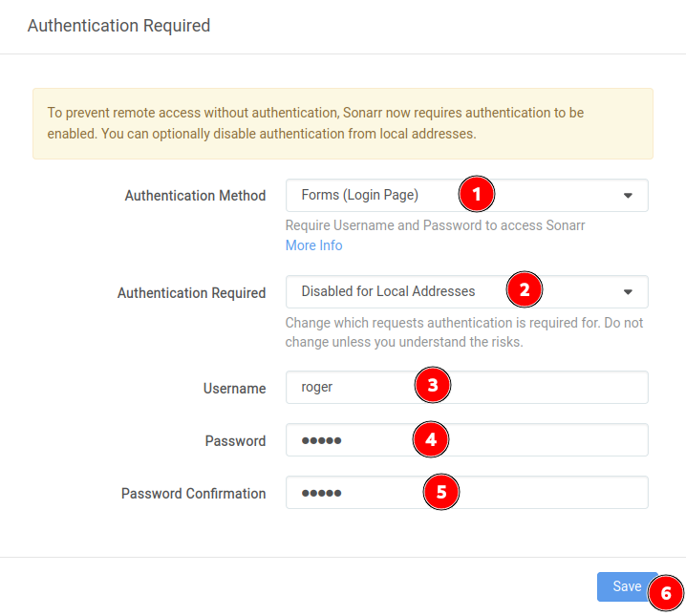Viewport: 686px width, 616px height.
Task: Click the caret arrow beside Forms (Login Page)
Action: pyautogui.click(x=628, y=196)
